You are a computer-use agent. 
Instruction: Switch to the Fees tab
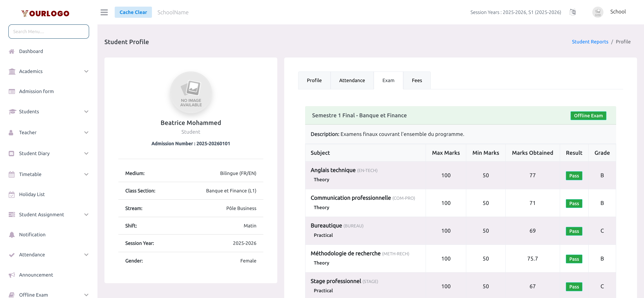coord(417,80)
